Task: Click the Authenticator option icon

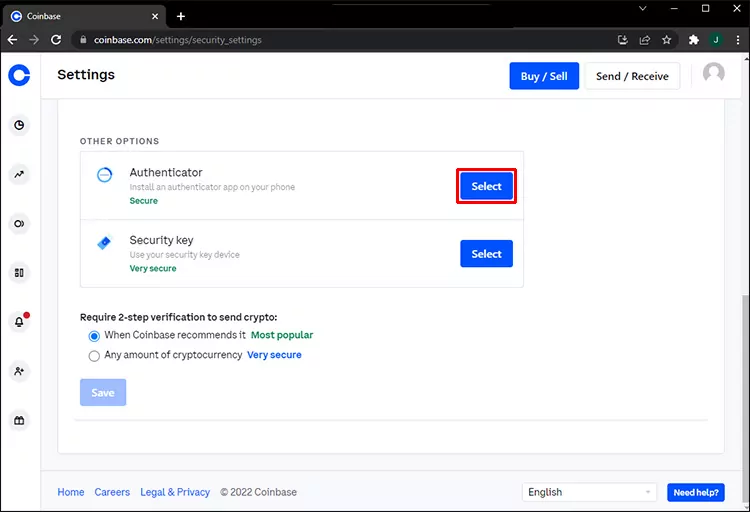Action: click(104, 175)
